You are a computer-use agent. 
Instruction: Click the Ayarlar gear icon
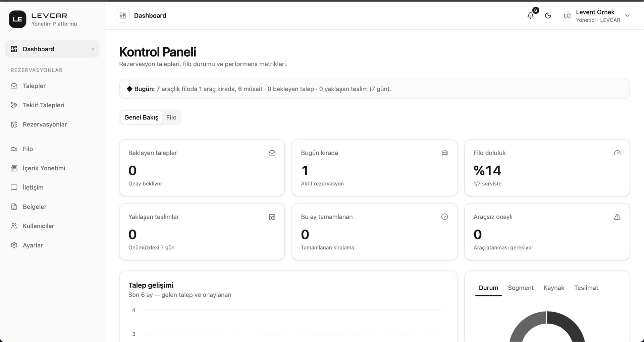14,245
